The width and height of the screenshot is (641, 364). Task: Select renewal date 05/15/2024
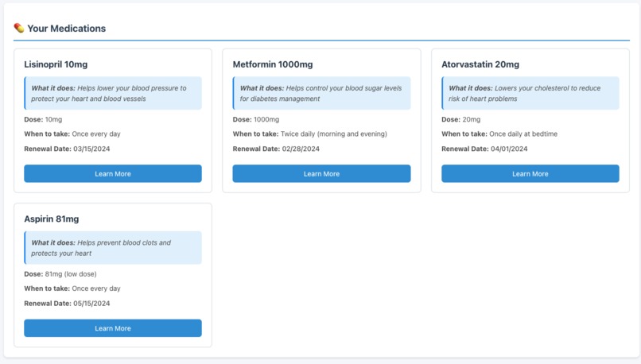pos(91,303)
